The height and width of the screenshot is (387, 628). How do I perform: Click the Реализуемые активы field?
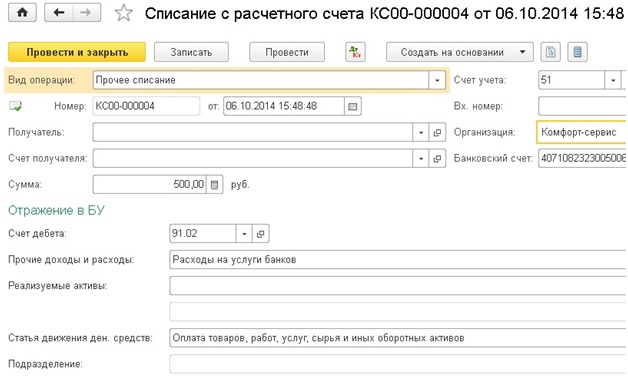tap(398, 286)
